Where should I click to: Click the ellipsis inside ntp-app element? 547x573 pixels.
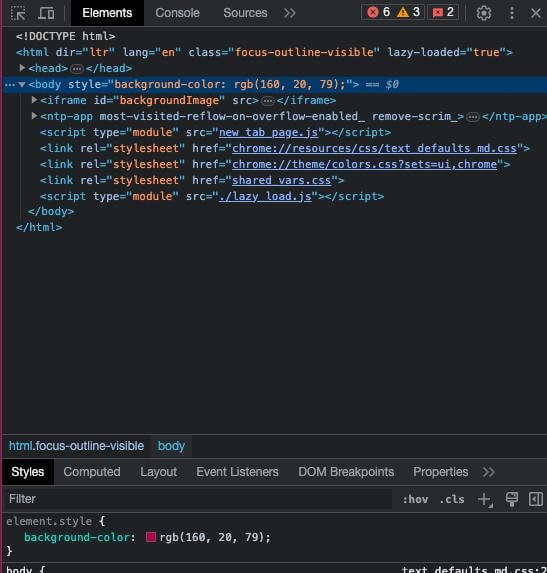click(473, 117)
